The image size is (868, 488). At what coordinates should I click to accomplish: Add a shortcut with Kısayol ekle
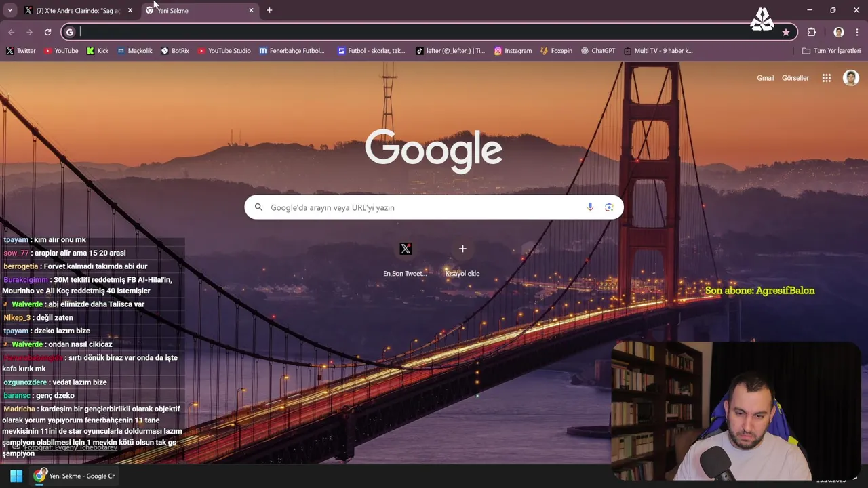click(462, 258)
